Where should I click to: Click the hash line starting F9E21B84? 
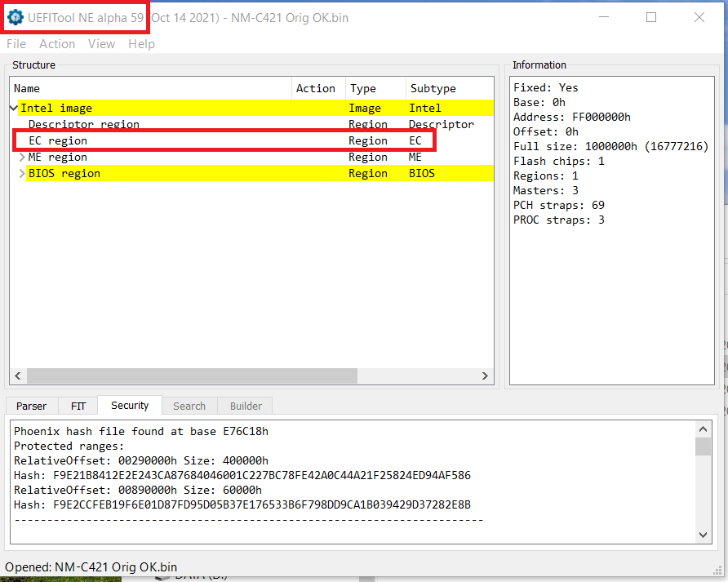coord(242,476)
